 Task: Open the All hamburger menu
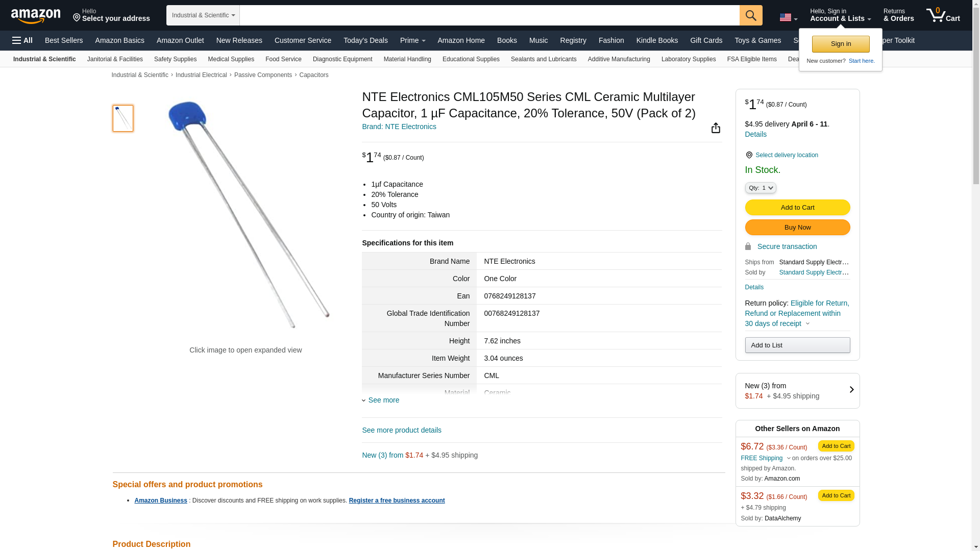[x=22, y=40]
